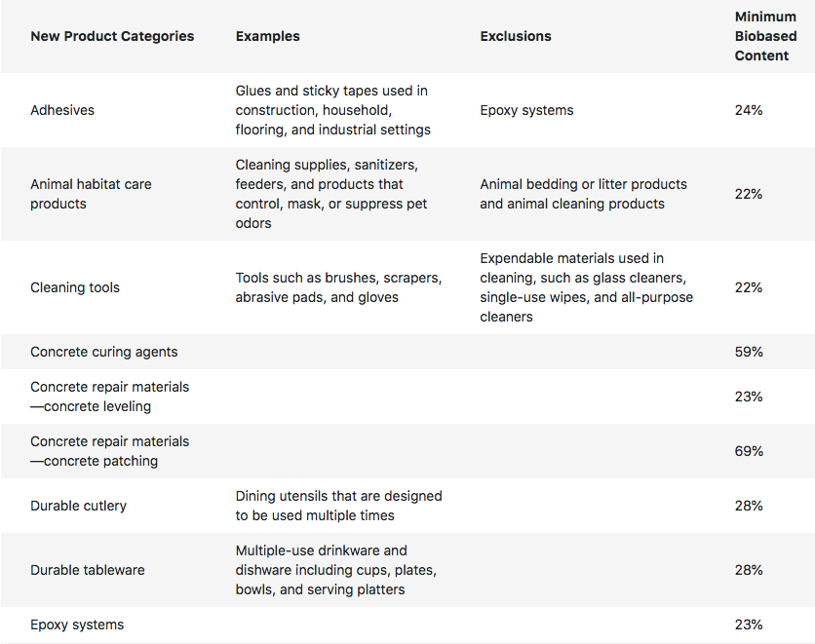Click the "Animal habitat care products" cell
Image resolution: width=815 pixels, height=644 pixels.
[91, 194]
